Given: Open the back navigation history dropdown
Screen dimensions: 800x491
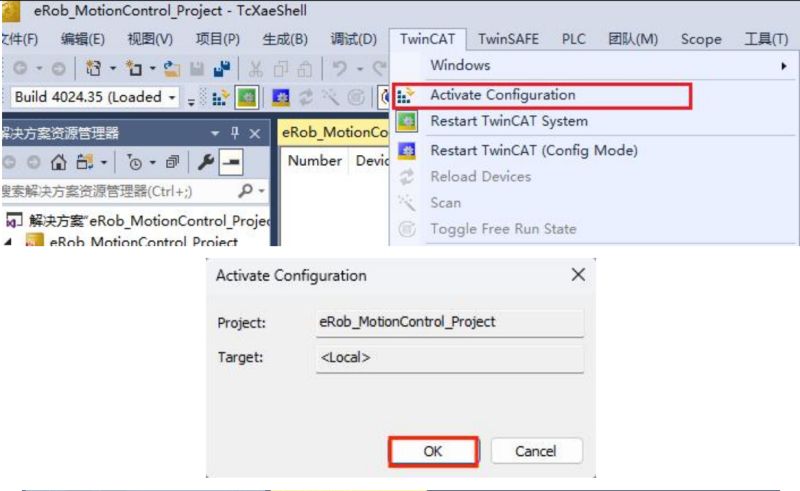Looking at the screenshot, I should coord(39,68).
